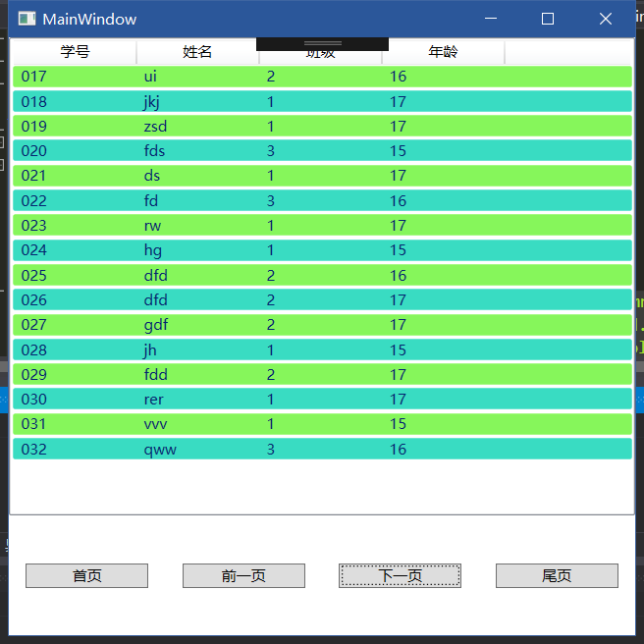The image size is (644, 644).
Task: Click name cell hg
Action: [153, 250]
